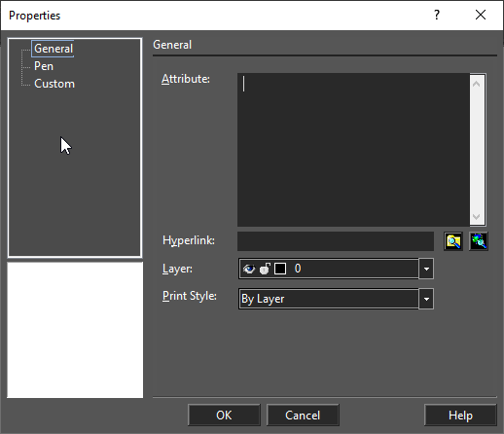Open the Pen properties page

pos(44,66)
